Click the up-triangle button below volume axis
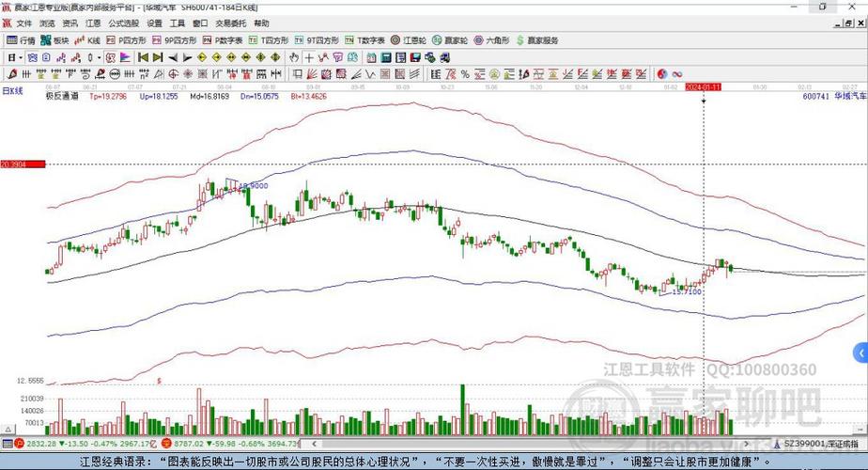 [8, 430]
